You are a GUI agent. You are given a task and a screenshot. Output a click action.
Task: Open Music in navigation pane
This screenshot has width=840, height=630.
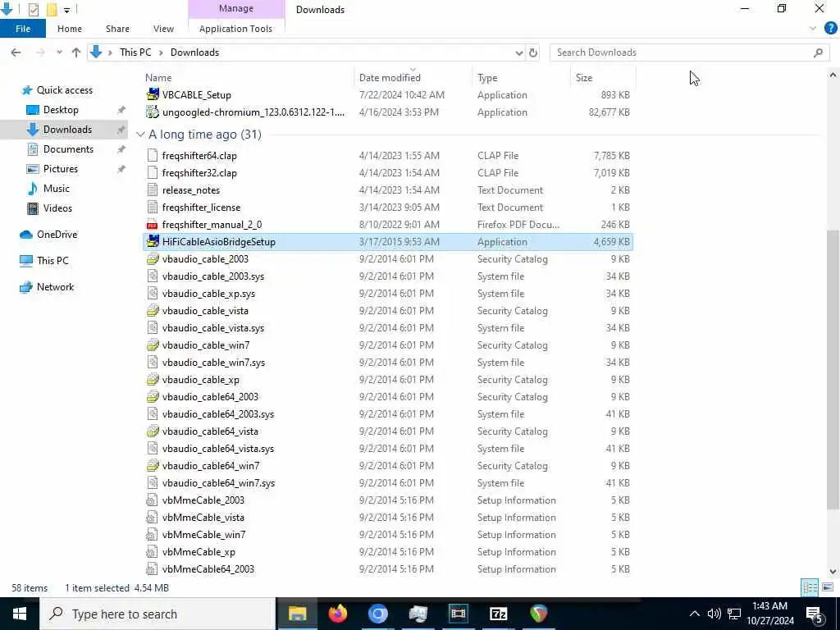coord(57,189)
